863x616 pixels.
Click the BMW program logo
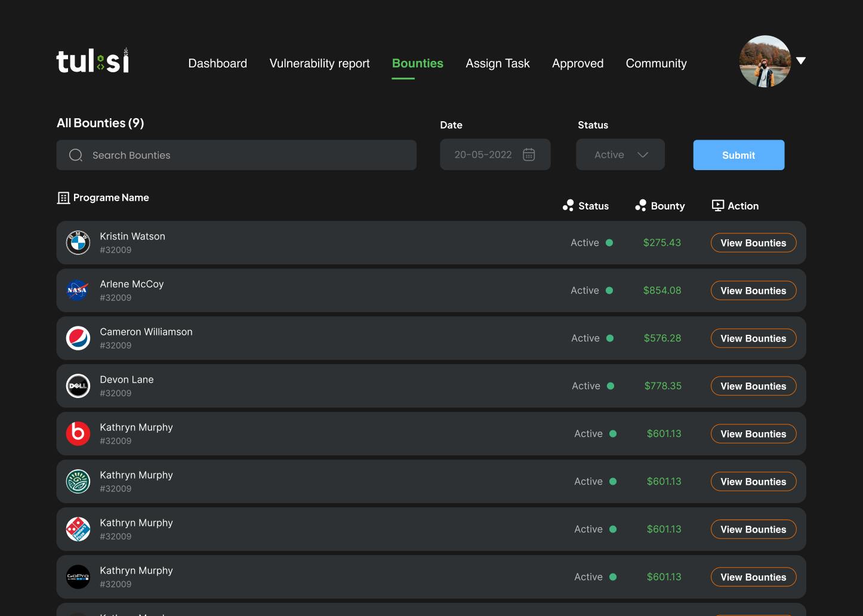(78, 243)
